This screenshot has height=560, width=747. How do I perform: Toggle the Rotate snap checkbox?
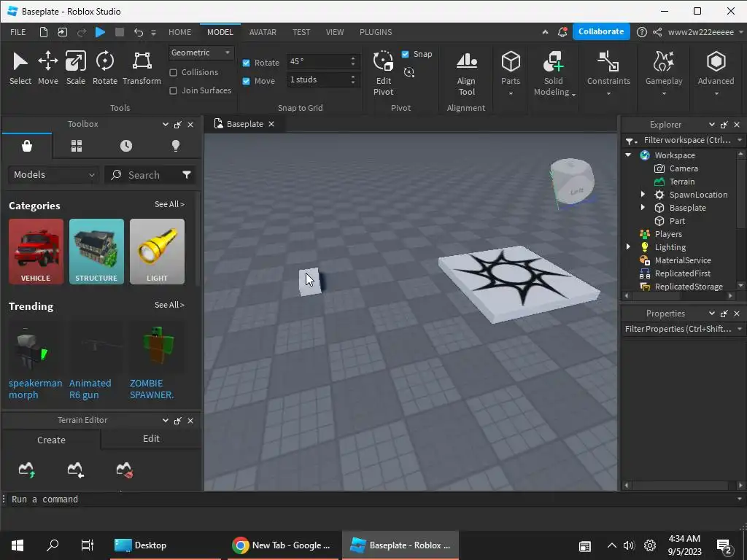pos(247,63)
